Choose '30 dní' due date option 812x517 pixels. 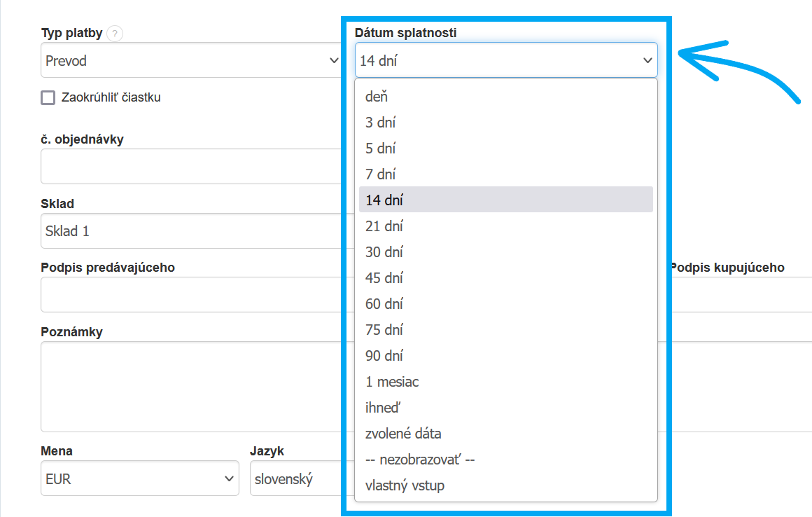pos(384,252)
